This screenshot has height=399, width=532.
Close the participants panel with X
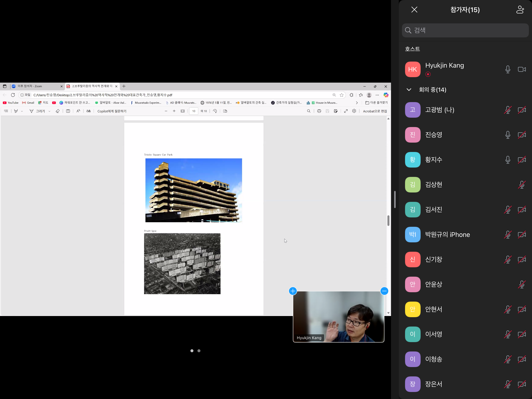(x=414, y=10)
